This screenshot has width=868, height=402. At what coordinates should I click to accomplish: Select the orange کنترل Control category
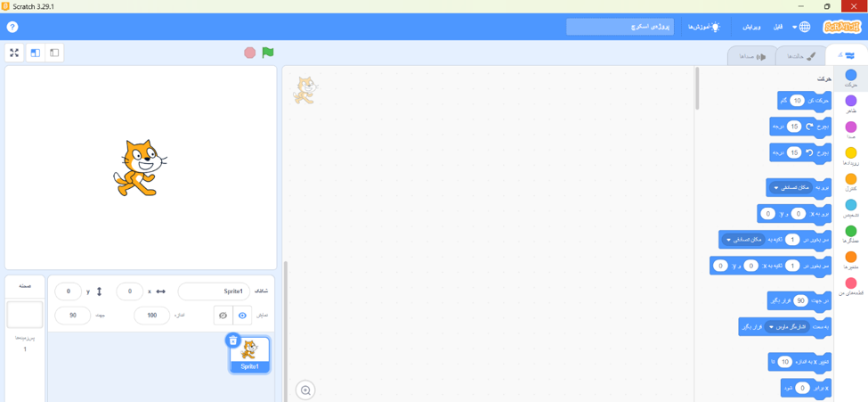[x=851, y=183]
